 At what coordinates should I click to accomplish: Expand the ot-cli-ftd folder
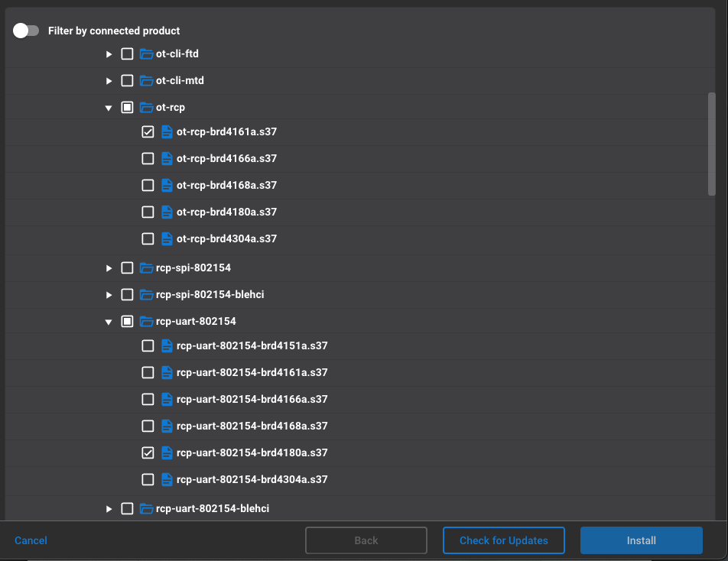109,54
